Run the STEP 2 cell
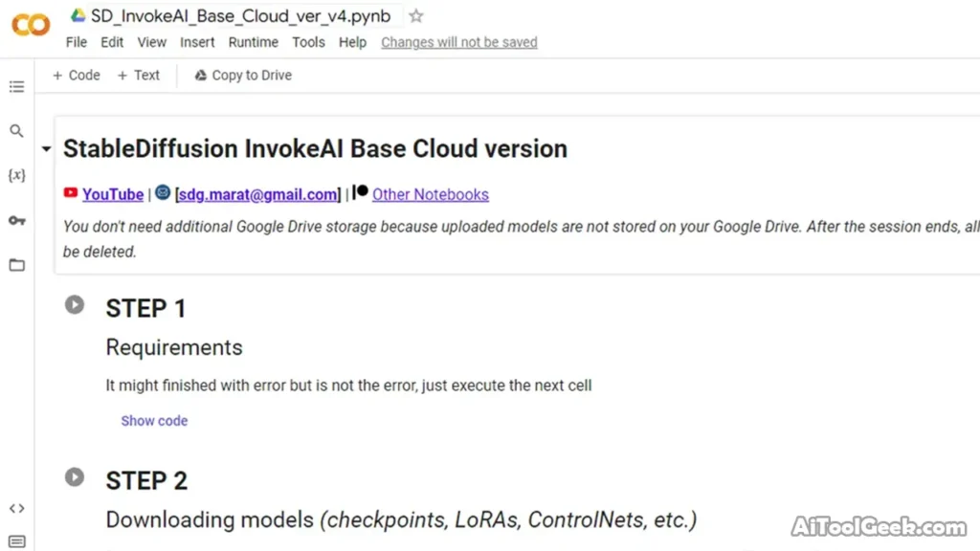Viewport: 980px width, 551px height. 75,476
